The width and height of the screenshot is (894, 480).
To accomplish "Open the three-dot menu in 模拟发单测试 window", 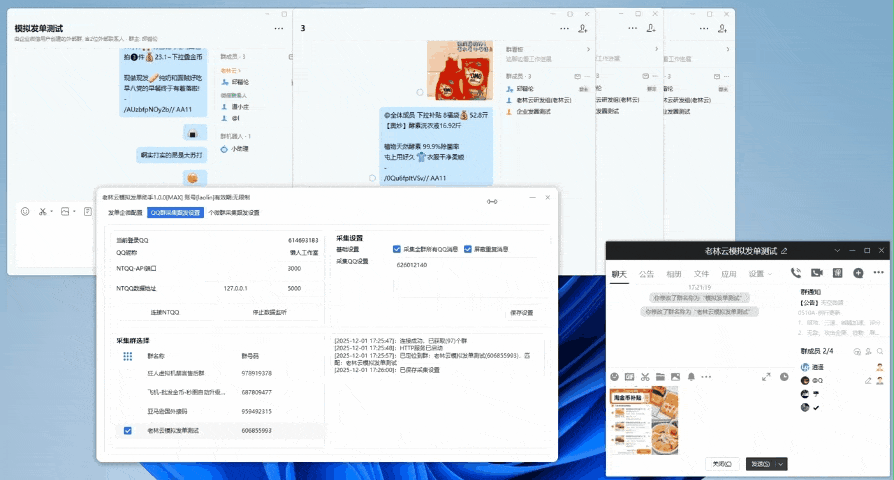I will coord(279,29).
